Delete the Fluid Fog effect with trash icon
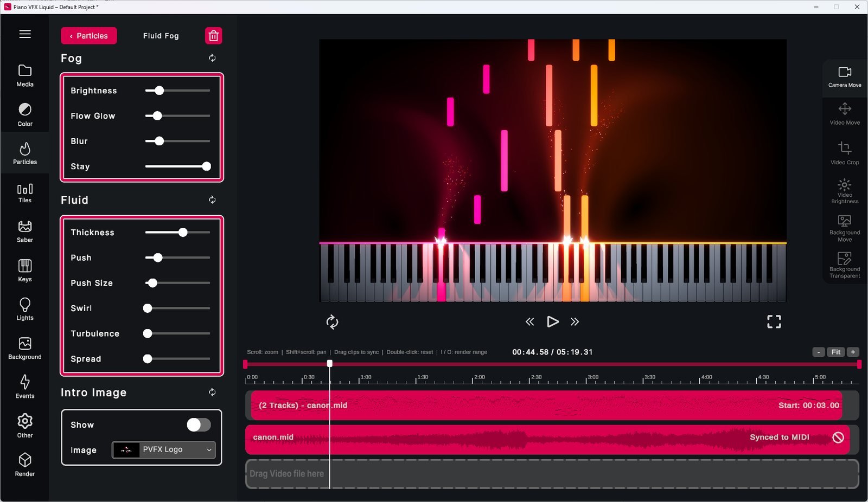 [214, 36]
